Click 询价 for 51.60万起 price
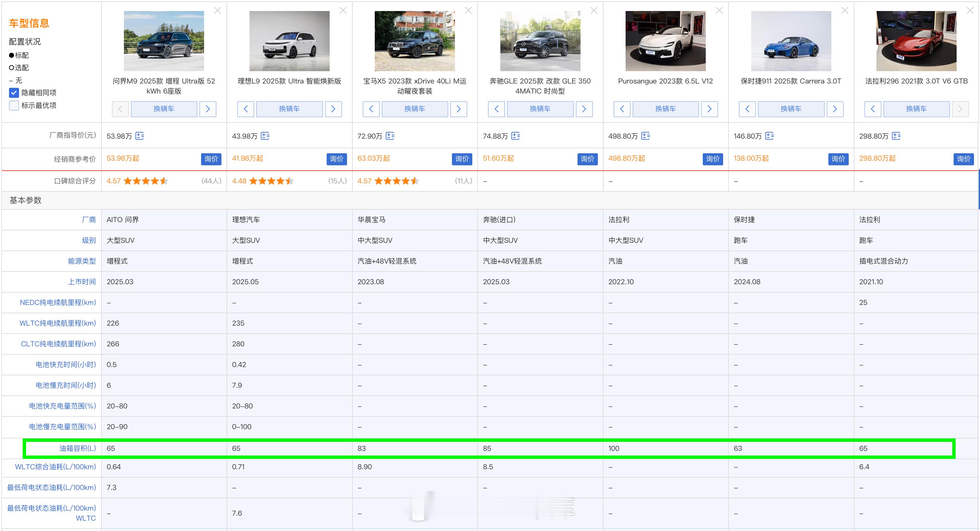The image size is (980, 531). 588,159
